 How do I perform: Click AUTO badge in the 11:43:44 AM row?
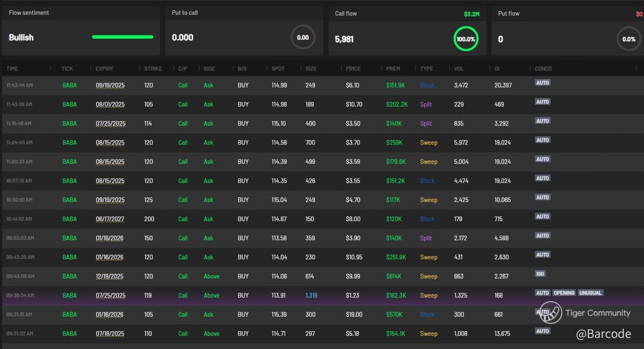coord(542,82)
